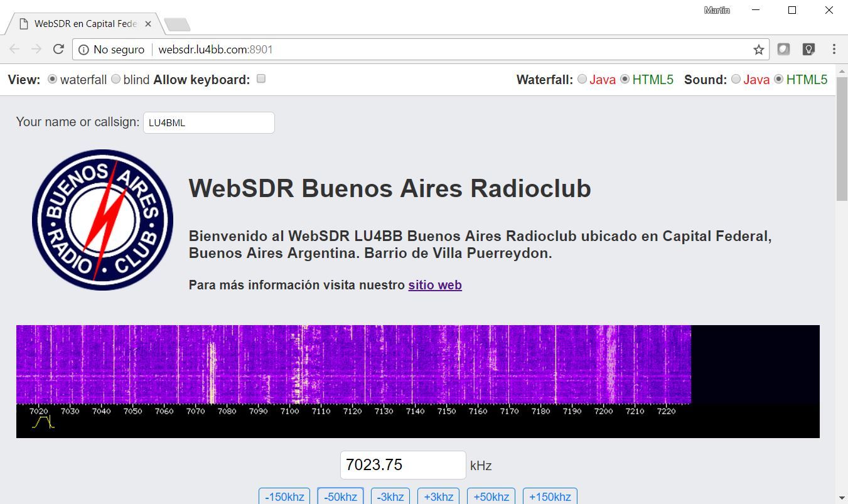
Task: Click the site info icon beside No seguro
Action: [83, 50]
